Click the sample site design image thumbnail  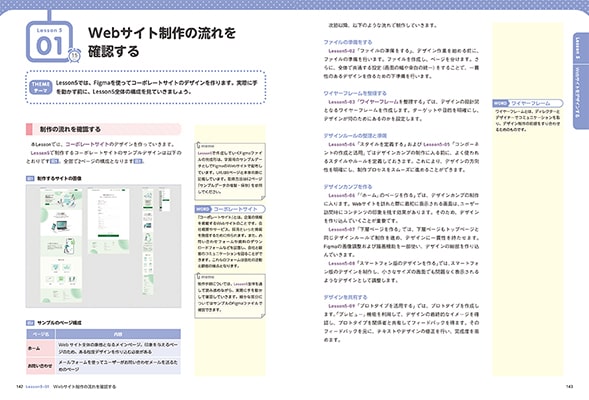103,246
